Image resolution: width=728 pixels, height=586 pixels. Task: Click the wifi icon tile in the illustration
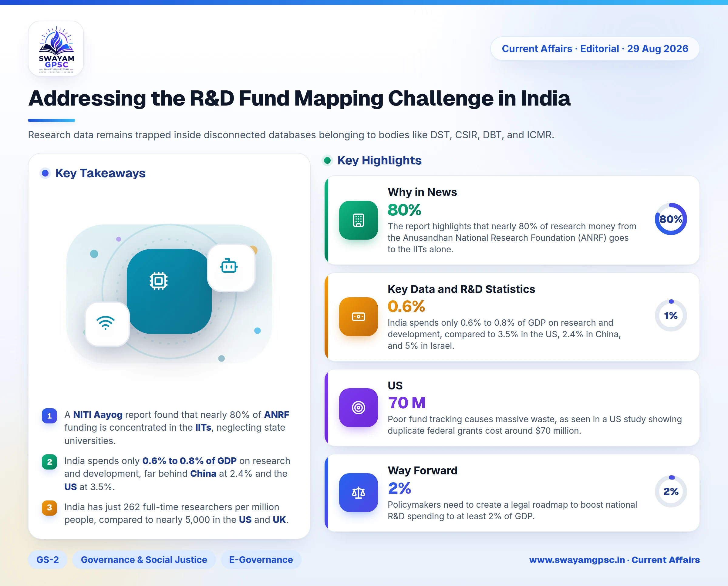click(107, 324)
